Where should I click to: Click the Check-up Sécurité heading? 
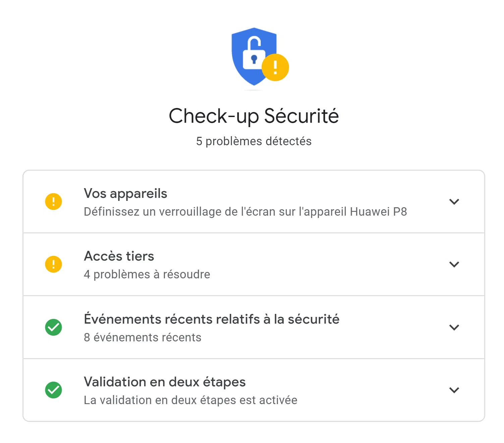[x=254, y=116]
